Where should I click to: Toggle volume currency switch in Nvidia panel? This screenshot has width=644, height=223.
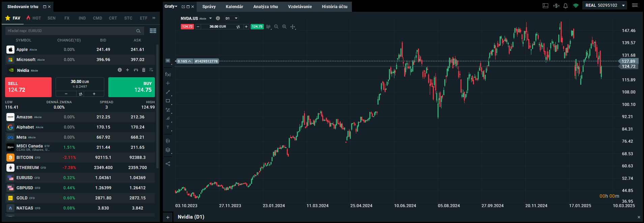point(81,94)
